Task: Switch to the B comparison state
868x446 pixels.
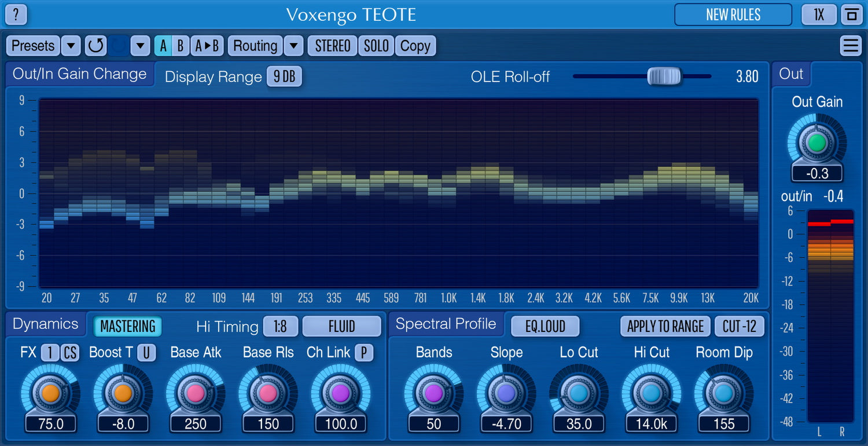Action: tap(180, 46)
